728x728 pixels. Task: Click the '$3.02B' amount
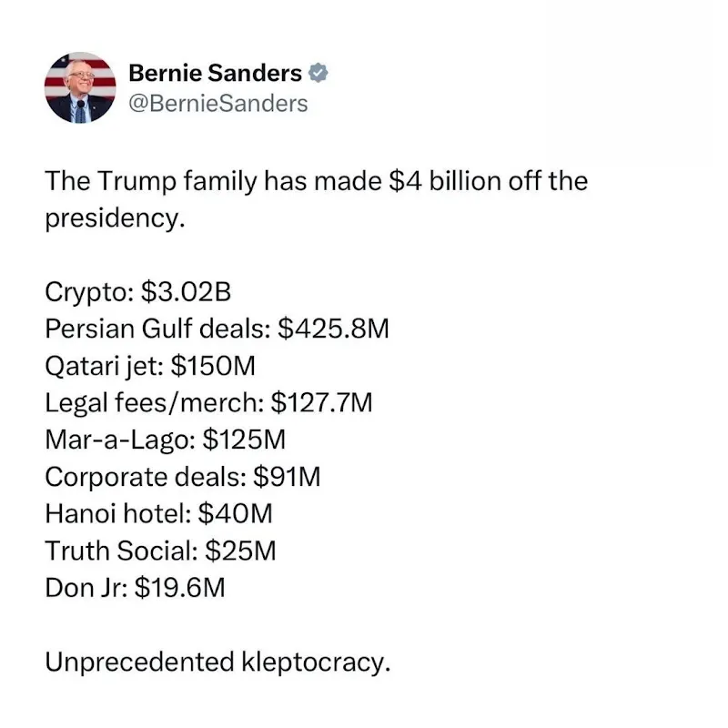187,291
